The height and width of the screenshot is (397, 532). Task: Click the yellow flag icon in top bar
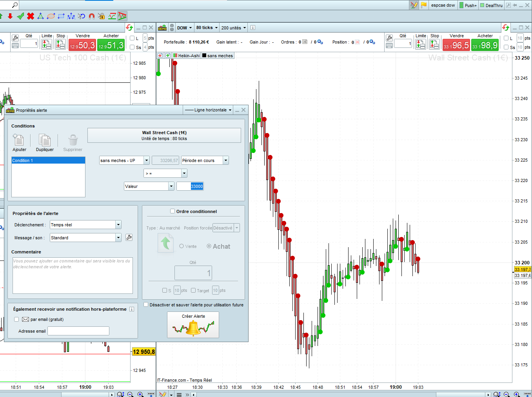pyautogui.click(x=424, y=5)
